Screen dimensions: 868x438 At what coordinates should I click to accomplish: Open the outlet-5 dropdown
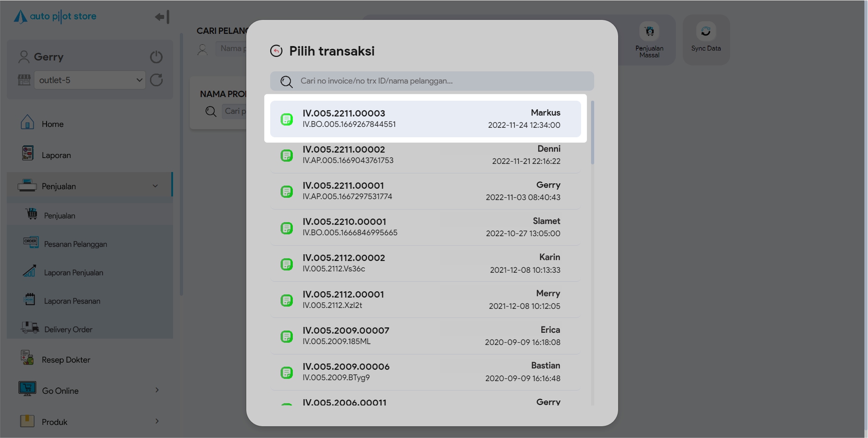pos(89,80)
